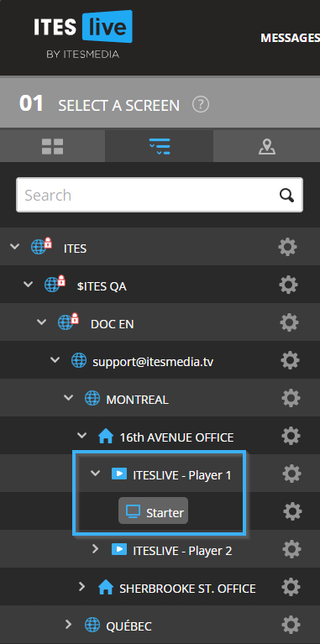Open settings gear for ITESLIVE - Player 1
Image resolution: width=320 pixels, height=644 pixels.
click(292, 474)
